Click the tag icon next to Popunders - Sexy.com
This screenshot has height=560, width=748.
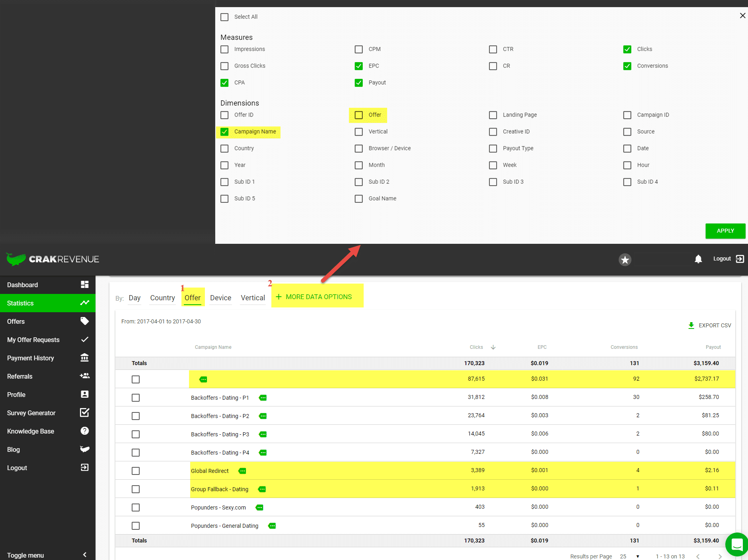tap(259, 507)
